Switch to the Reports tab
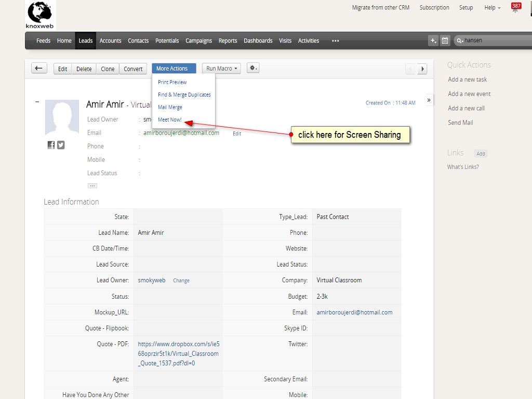532x399 pixels. [x=228, y=41]
